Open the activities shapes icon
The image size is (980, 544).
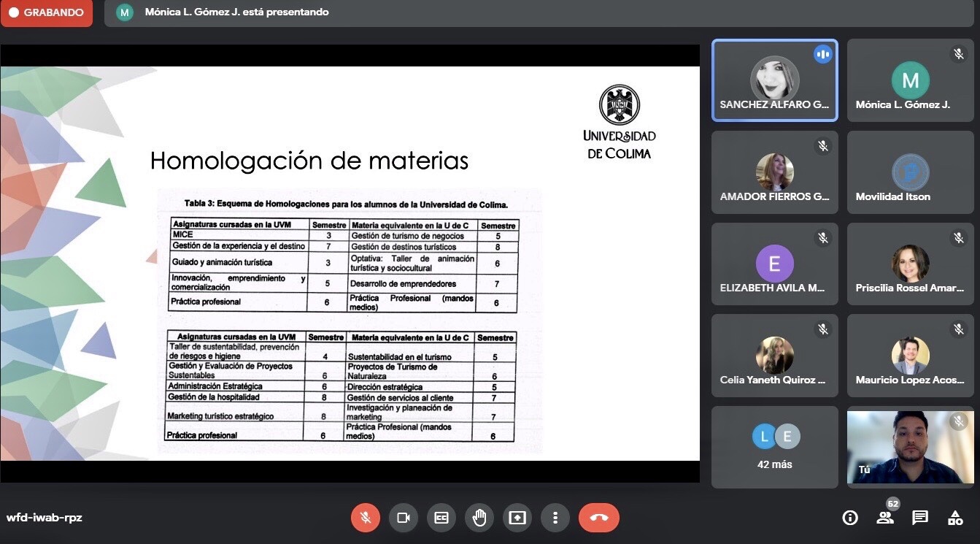955,518
